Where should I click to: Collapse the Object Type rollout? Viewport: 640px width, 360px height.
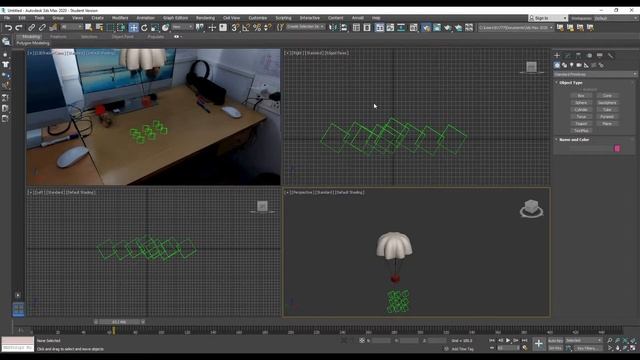(571, 82)
